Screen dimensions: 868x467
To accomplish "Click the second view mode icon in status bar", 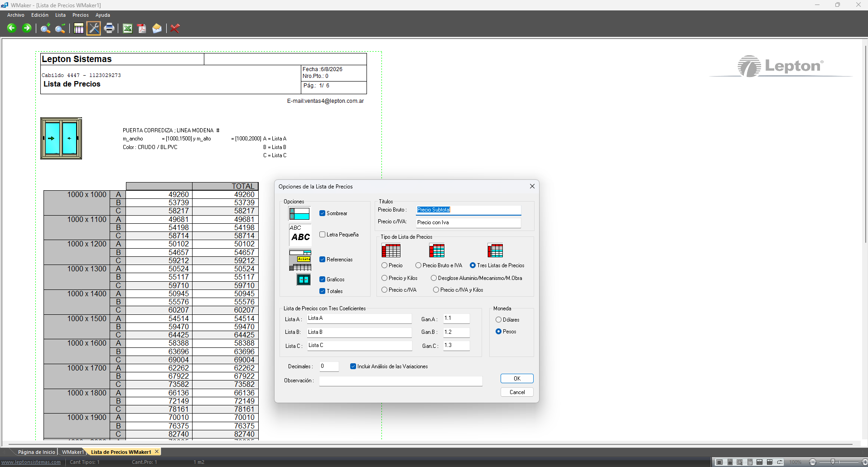I will 730,462.
